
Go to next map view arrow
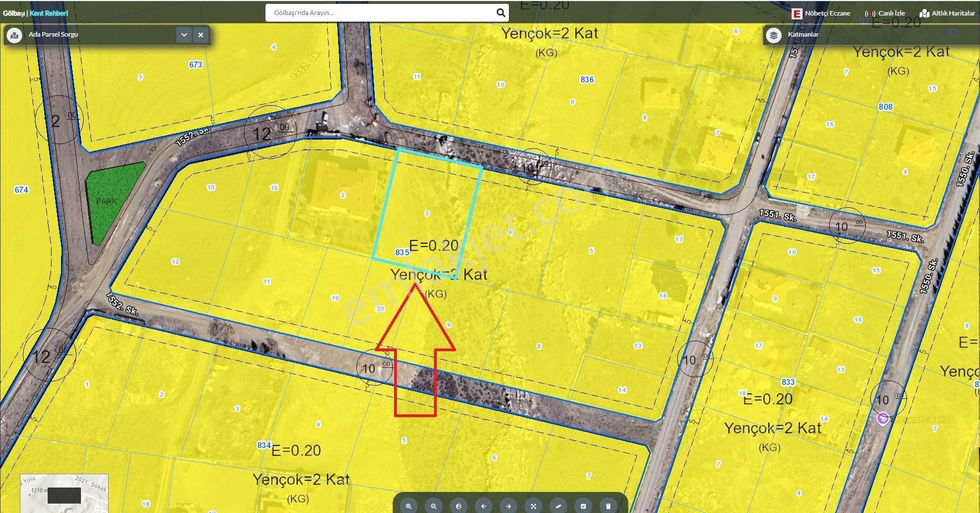click(x=508, y=506)
